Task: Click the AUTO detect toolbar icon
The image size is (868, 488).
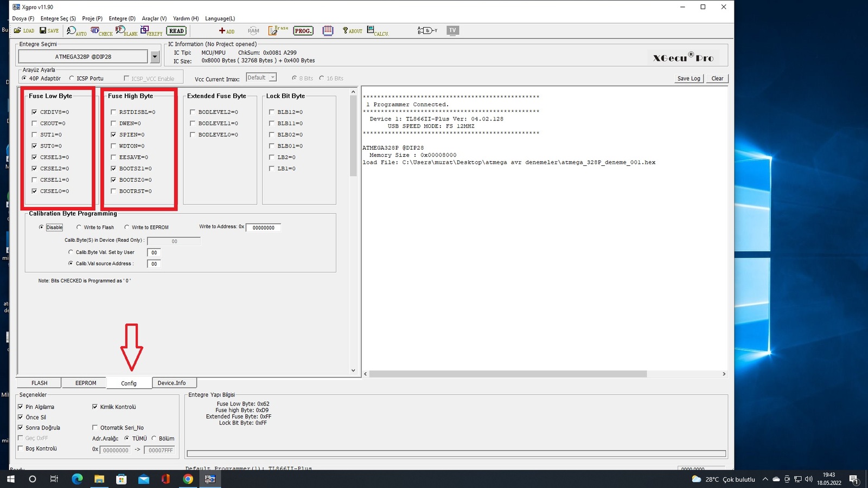Action: point(76,31)
